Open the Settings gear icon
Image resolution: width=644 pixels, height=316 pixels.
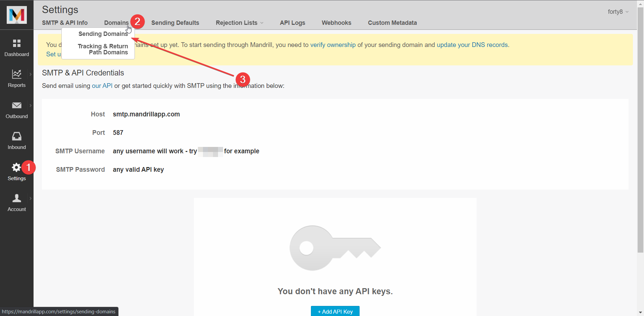point(16,167)
